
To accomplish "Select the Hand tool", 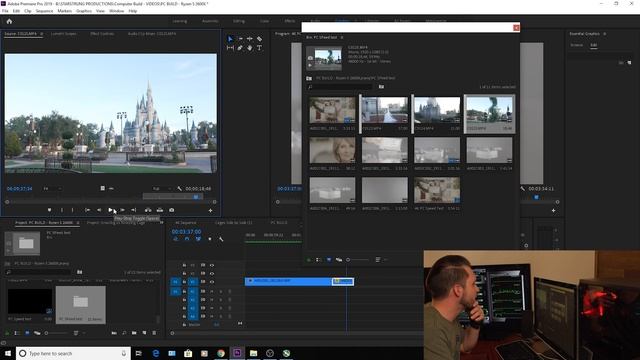I will pyautogui.click(x=249, y=48).
